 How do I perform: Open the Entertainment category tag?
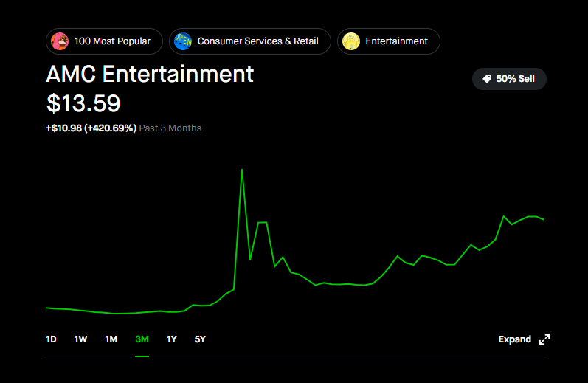tap(389, 41)
